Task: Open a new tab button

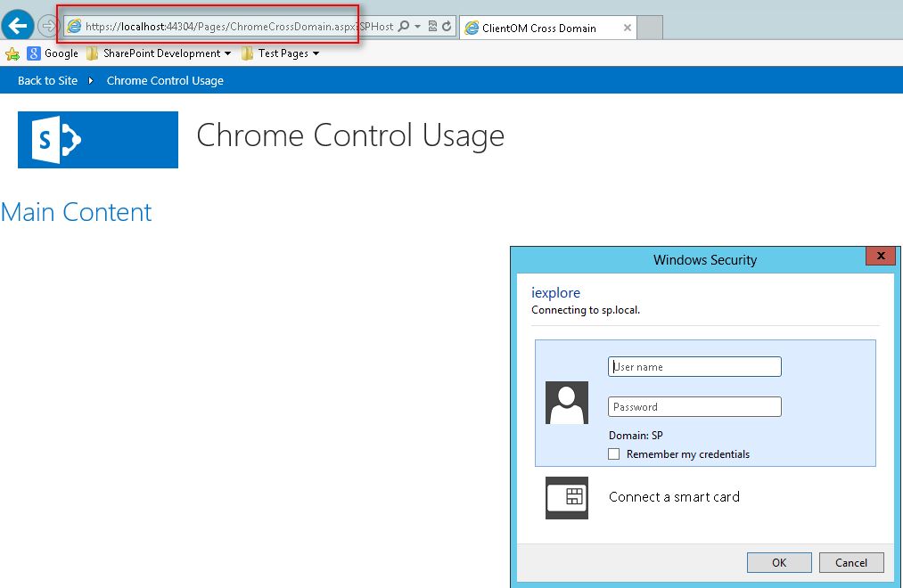Action: [x=650, y=28]
